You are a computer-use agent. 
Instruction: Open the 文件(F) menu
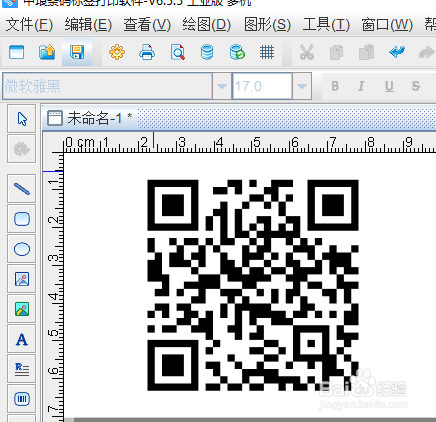click(29, 25)
